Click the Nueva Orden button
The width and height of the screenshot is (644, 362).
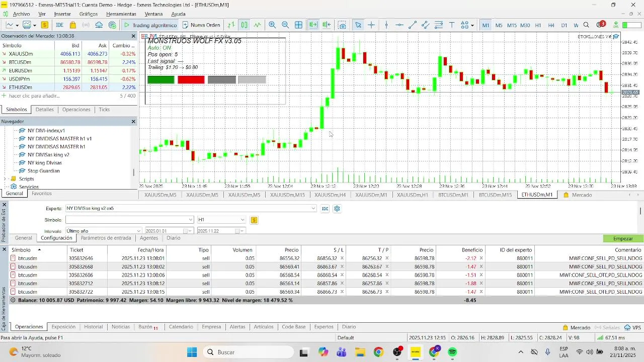201,25
